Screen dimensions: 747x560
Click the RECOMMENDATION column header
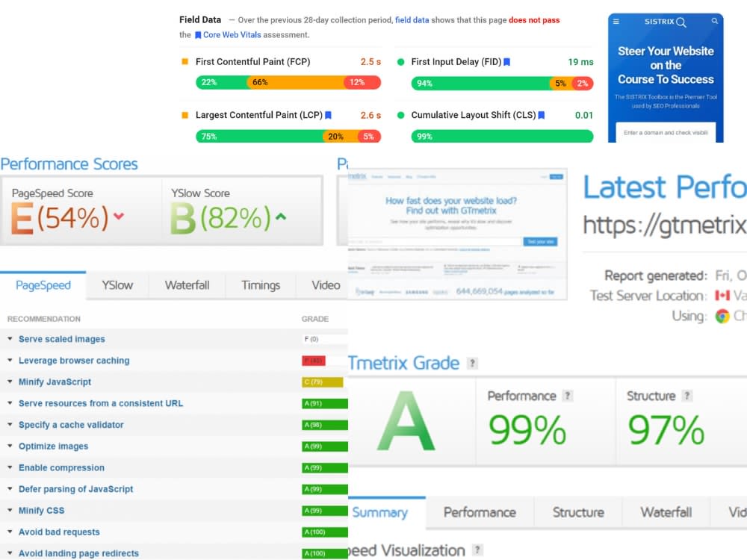44,319
